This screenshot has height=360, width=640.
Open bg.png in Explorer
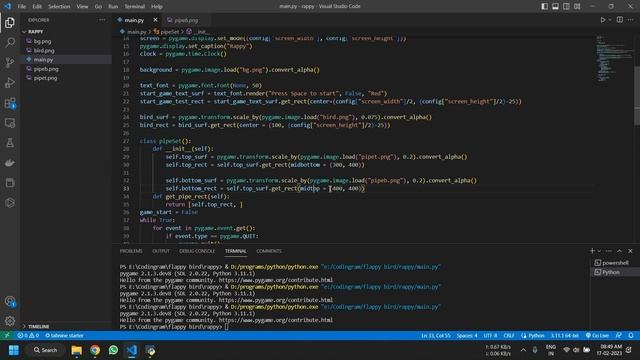pos(42,41)
